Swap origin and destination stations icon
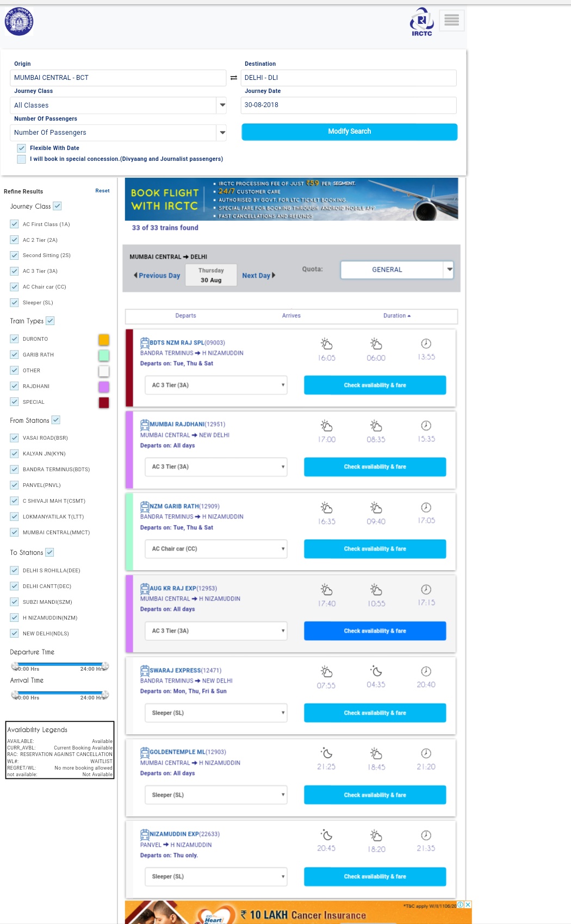This screenshot has width=571, height=924. [x=234, y=78]
